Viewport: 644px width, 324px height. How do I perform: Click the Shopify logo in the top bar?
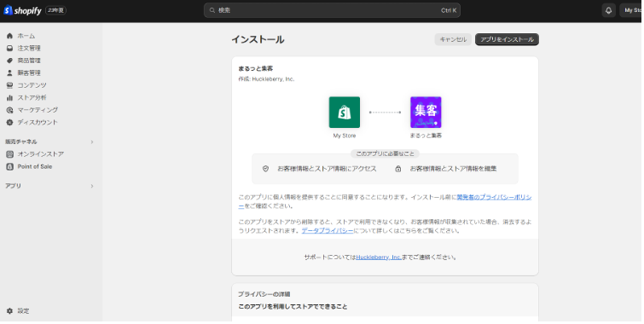[x=22, y=10]
